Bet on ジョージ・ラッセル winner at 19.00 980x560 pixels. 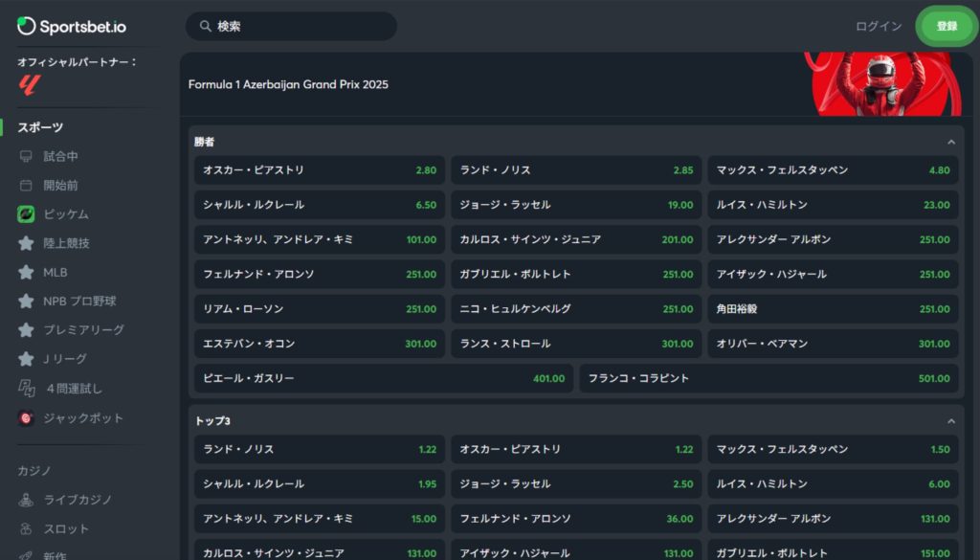point(576,205)
